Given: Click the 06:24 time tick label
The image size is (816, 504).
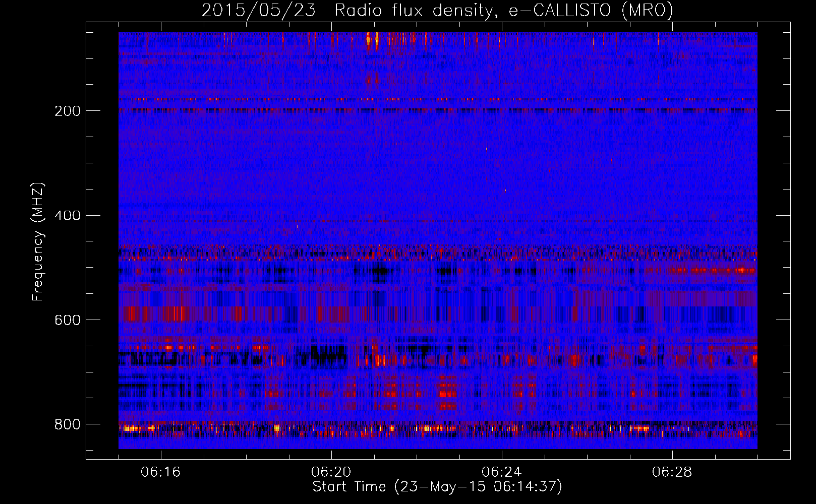Looking at the screenshot, I should click(502, 472).
